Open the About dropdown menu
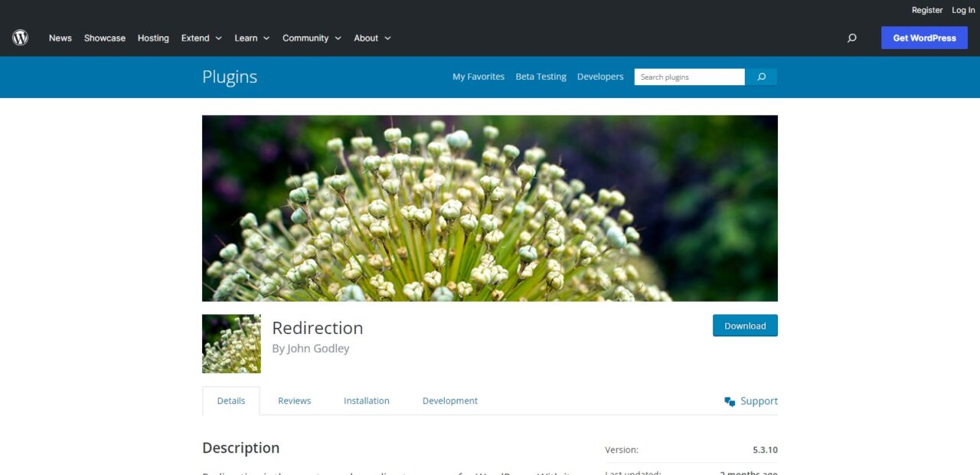980x475 pixels. (372, 38)
